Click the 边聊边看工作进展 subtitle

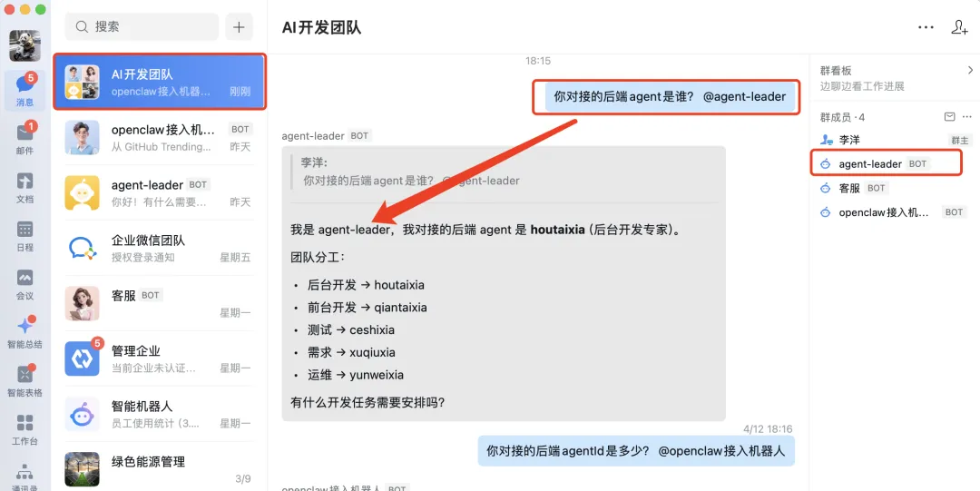point(862,86)
